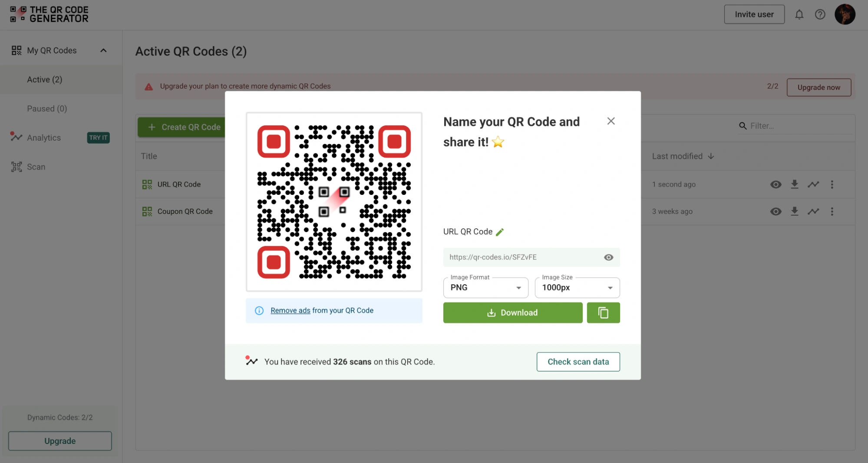Open the help question mark icon
Screen dimensions: 868x463
click(820, 15)
